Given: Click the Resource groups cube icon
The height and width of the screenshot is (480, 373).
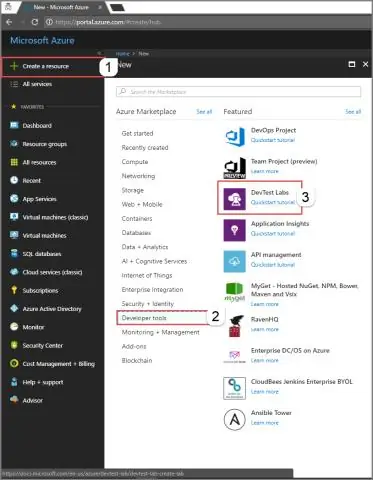Looking at the screenshot, I should click(x=14, y=144).
